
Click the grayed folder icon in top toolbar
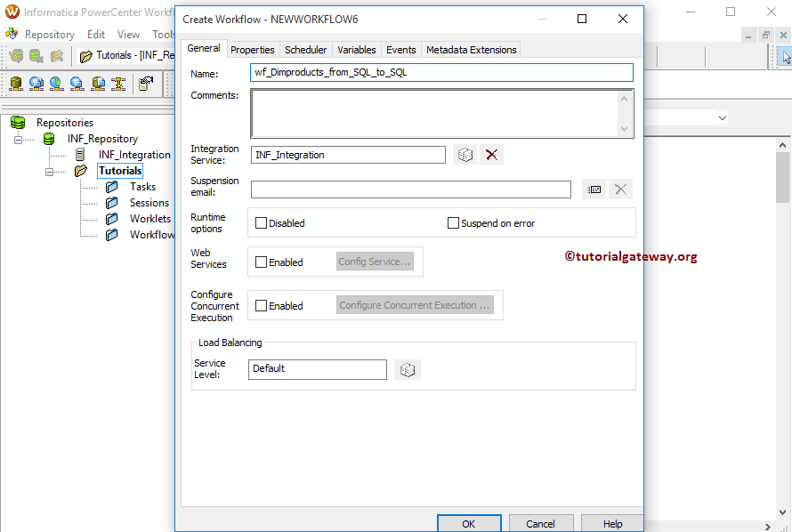click(57, 55)
